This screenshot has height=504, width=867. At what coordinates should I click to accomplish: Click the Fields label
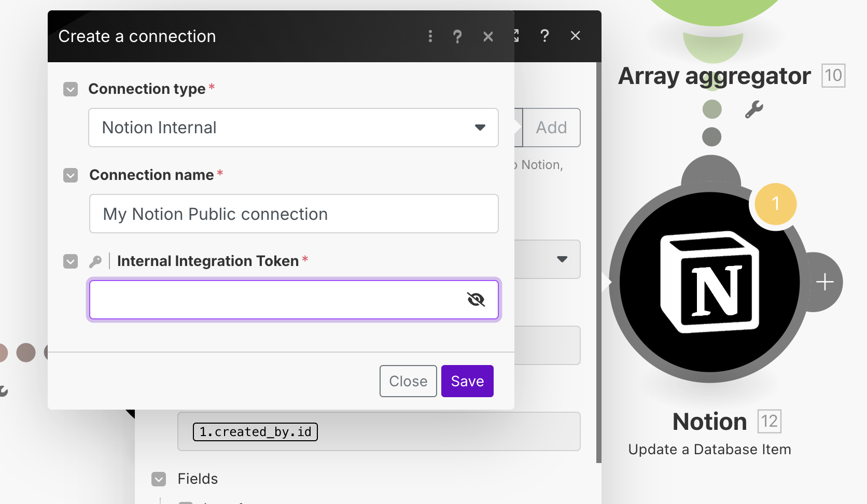coord(198,479)
